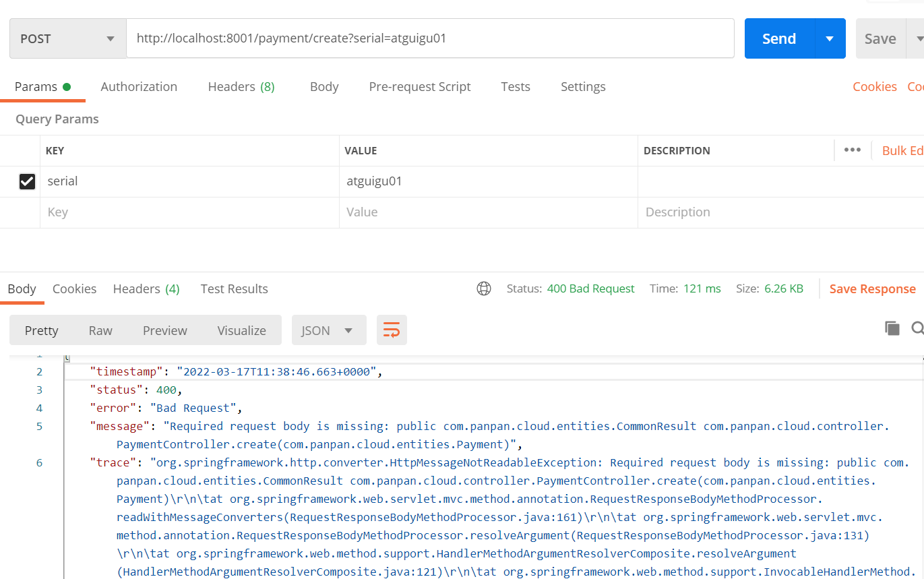Save the request
The width and height of the screenshot is (924, 579).
(x=880, y=38)
